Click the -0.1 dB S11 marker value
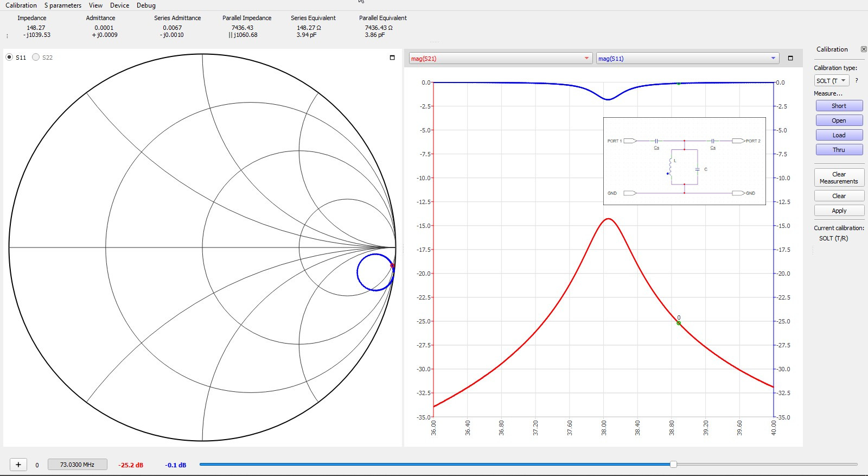 click(x=176, y=465)
